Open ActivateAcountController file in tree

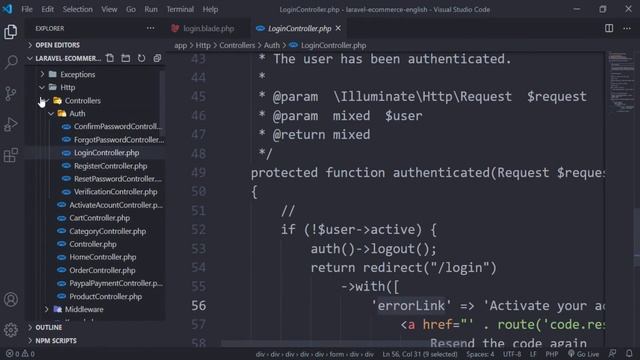pyautogui.click(x=116, y=205)
